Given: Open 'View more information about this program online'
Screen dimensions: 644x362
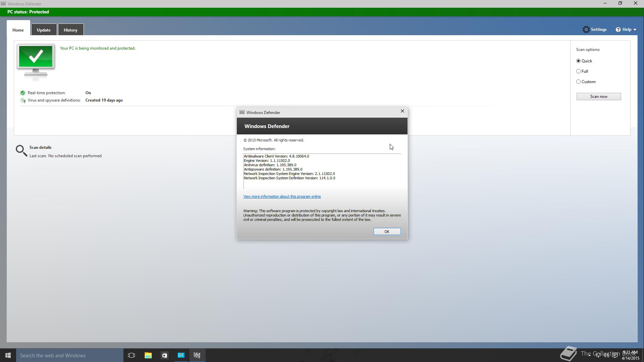Looking at the screenshot, I should tap(282, 196).
